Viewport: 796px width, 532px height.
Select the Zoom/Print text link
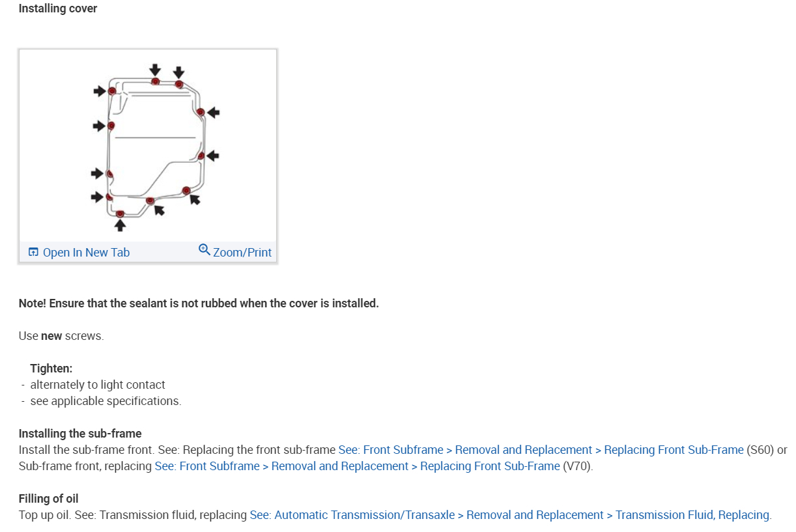coord(242,253)
